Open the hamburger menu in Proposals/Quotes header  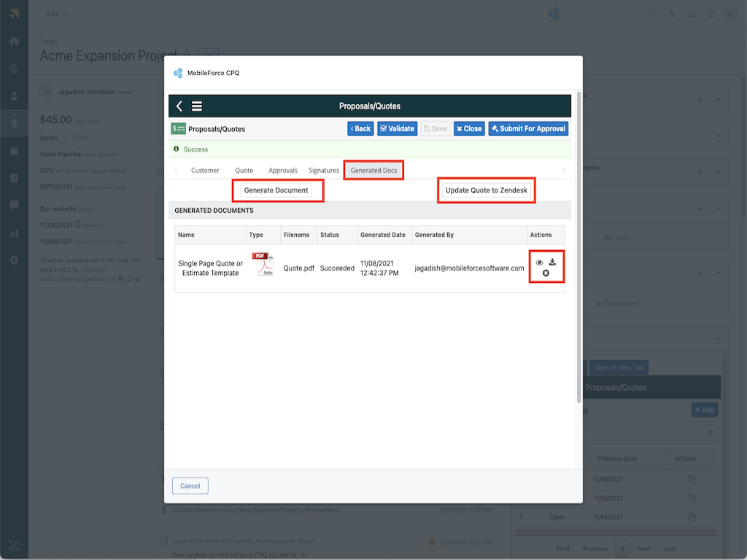197,106
